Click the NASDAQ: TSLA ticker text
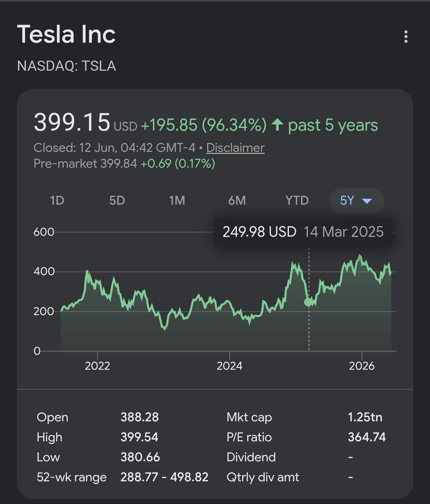Screen dimensions: 430x504 (x=66, y=66)
